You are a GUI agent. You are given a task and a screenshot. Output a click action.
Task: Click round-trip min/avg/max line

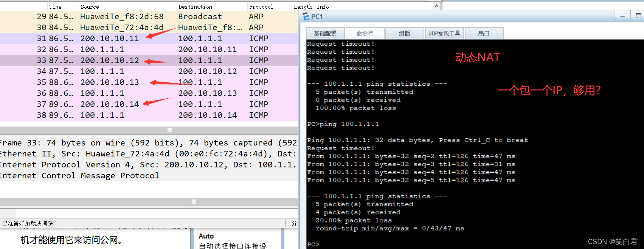click(390, 228)
